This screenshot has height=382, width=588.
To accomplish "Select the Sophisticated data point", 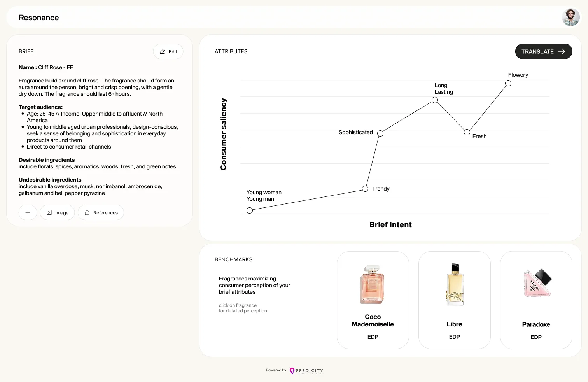I will click(x=380, y=133).
